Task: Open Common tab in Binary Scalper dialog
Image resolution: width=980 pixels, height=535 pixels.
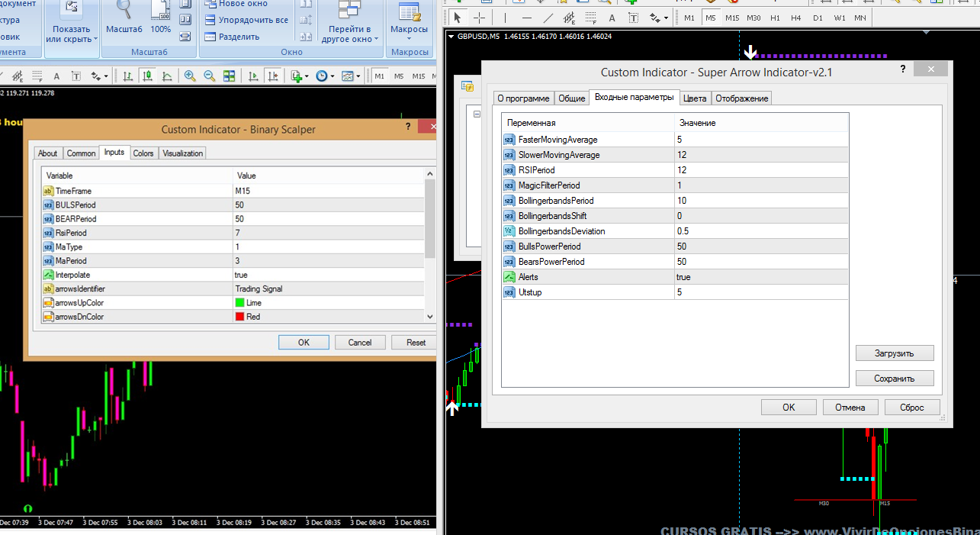Action: (81, 153)
